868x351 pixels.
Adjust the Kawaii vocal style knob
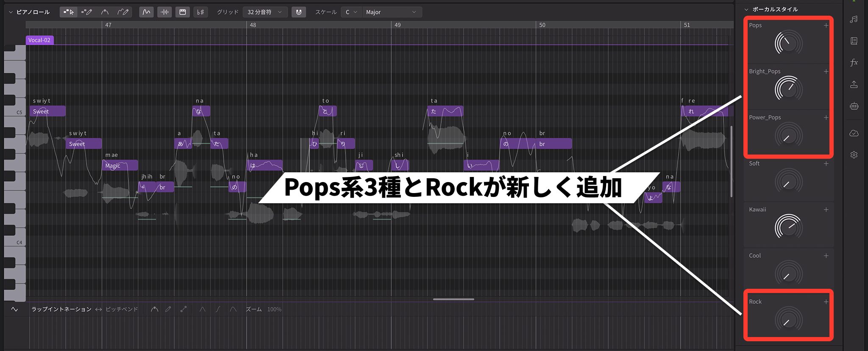[788, 227]
